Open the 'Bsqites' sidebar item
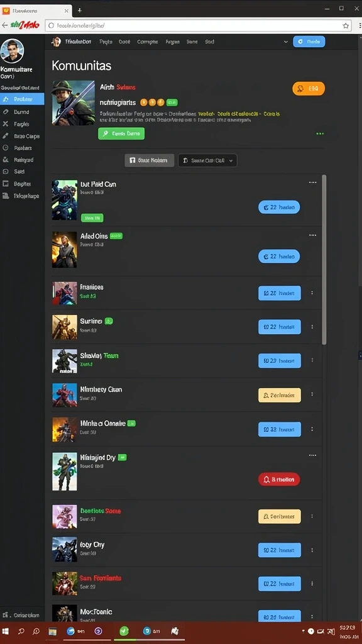The height and width of the screenshot is (644, 362). (x=21, y=184)
